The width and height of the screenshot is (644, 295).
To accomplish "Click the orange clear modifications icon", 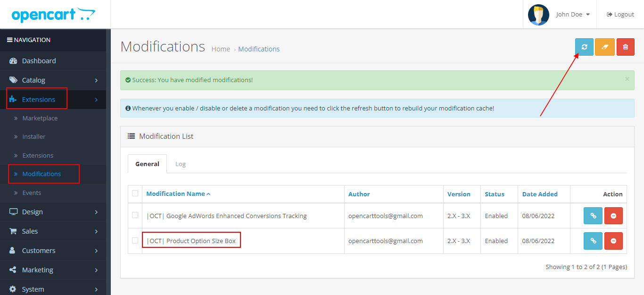I will click(x=605, y=47).
